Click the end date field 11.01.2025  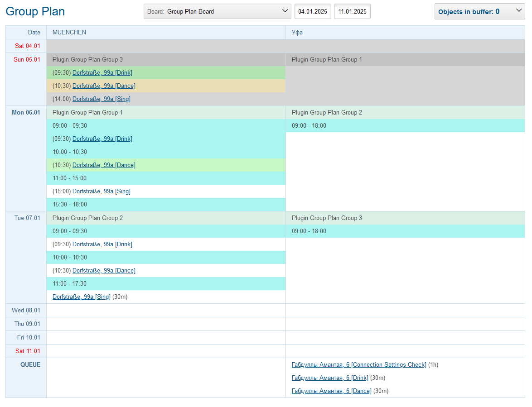[x=352, y=11]
